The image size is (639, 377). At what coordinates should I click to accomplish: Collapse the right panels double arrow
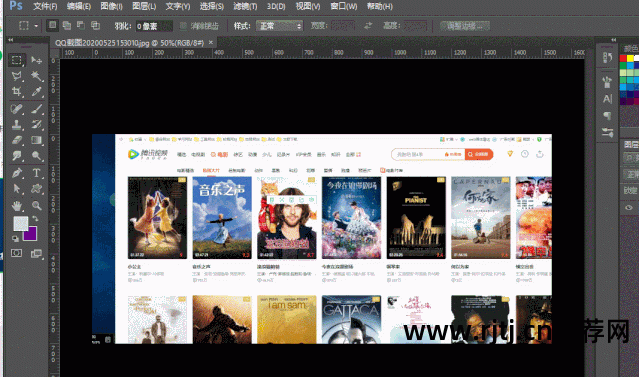[x=613, y=40]
